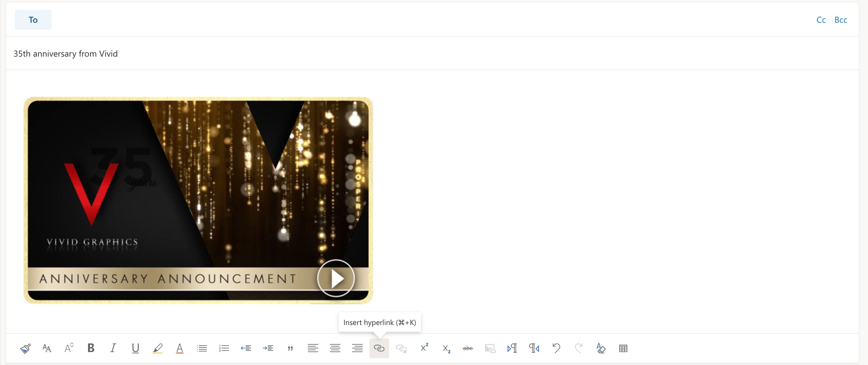
Task: Apply superscript formatting
Action: tap(424, 348)
